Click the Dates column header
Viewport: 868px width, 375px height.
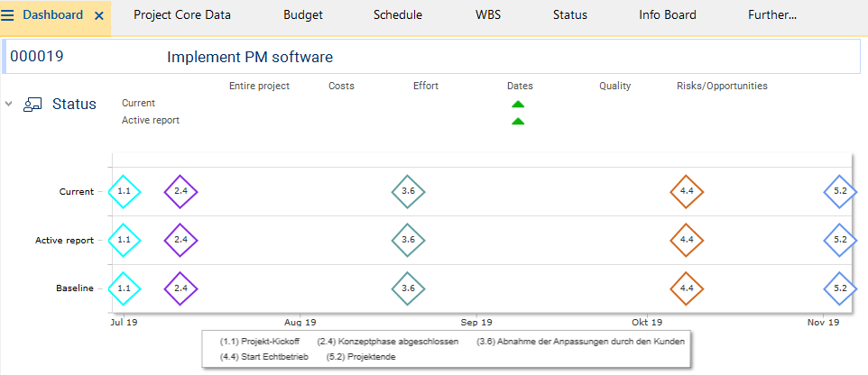[520, 86]
